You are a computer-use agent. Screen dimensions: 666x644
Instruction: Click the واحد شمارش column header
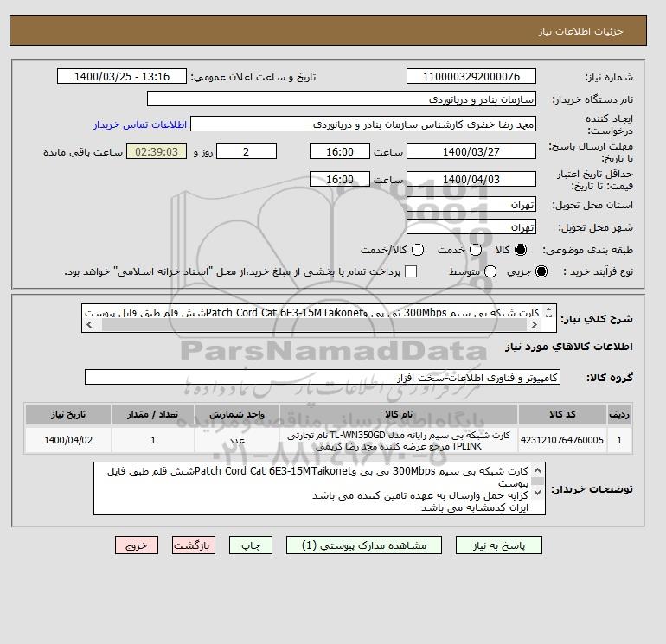(237, 414)
